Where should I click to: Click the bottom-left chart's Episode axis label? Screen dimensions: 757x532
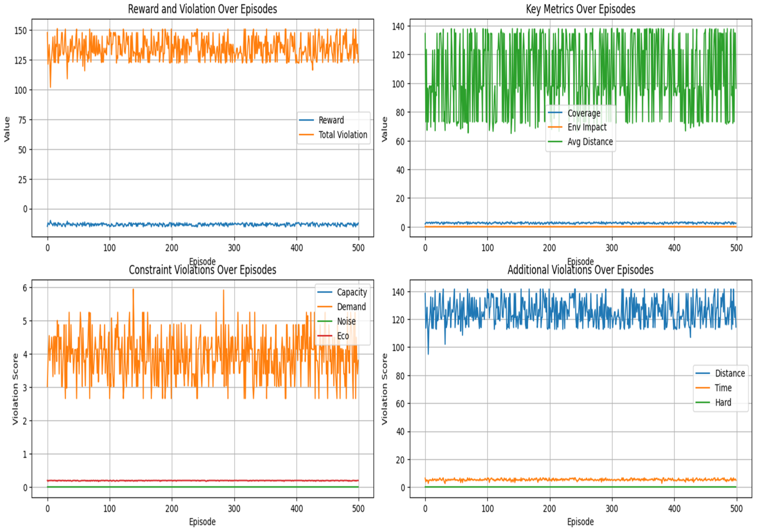202,522
